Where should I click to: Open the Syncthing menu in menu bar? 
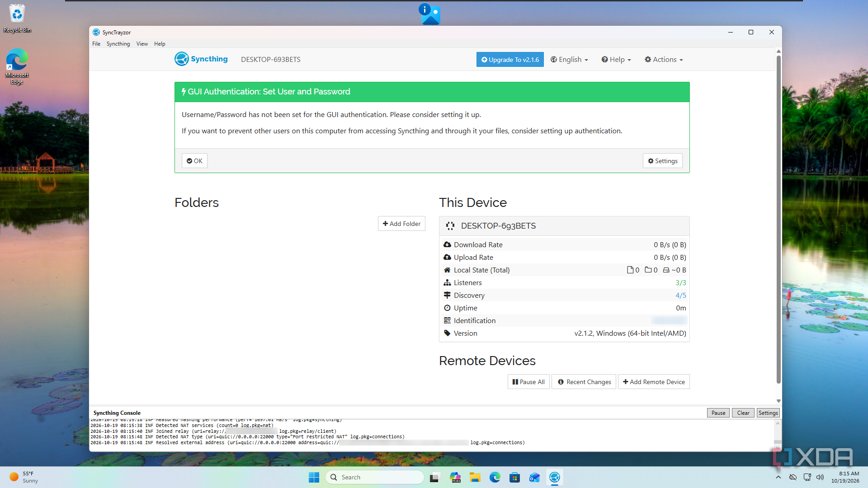pyautogui.click(x=118, y=44)
